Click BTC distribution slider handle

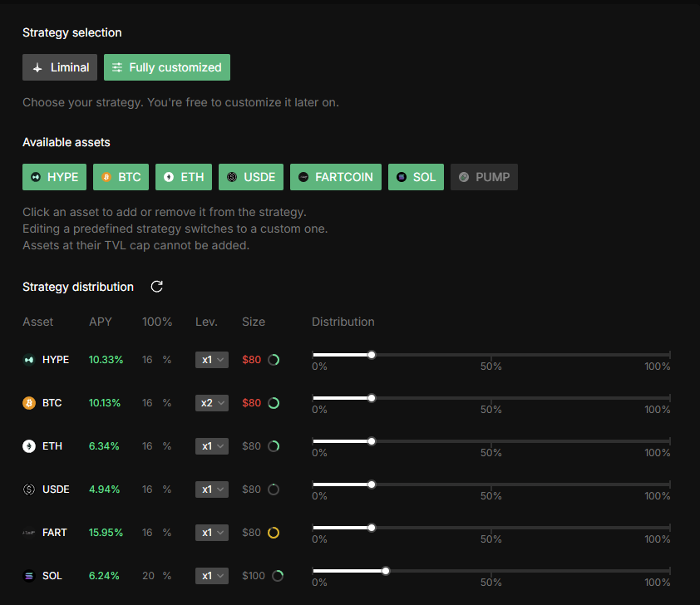[372, 398]
